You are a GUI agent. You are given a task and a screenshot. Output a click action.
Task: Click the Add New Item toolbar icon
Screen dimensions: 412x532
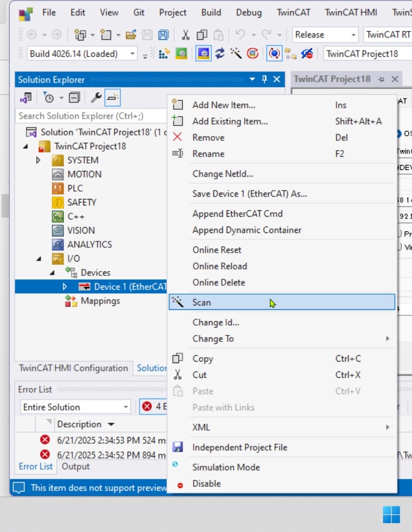pos(106,34)
